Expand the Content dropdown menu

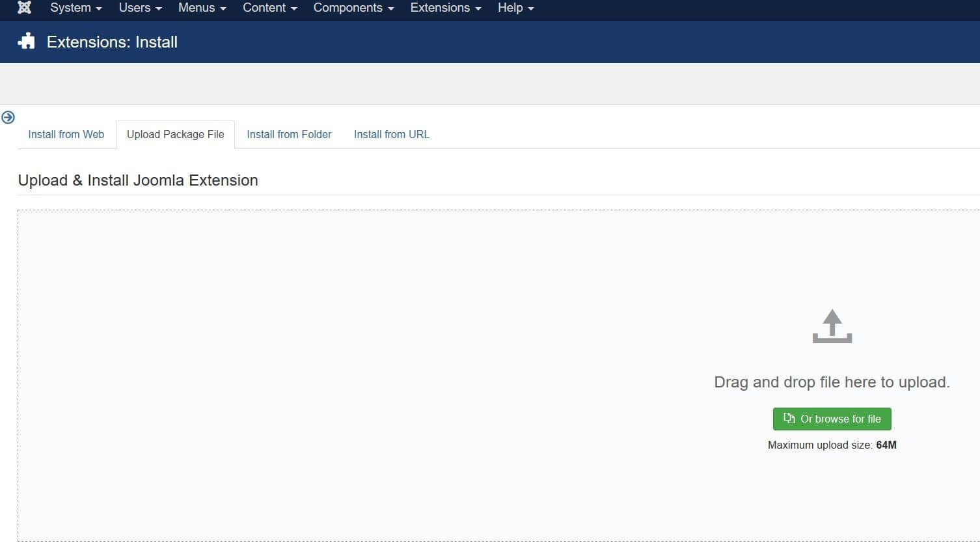[269, 8]
